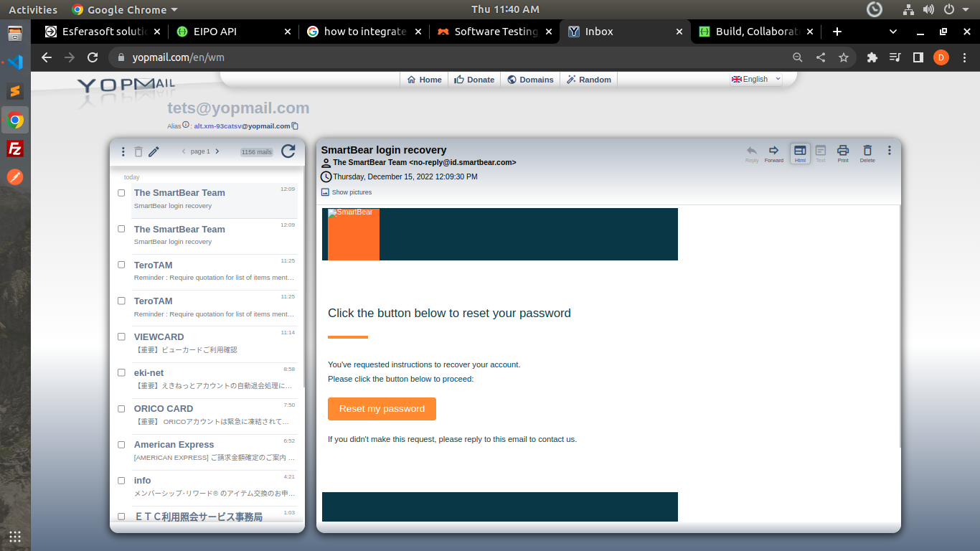
Task: Go to next inbox page arrow
Action: [x=217, y=151]
